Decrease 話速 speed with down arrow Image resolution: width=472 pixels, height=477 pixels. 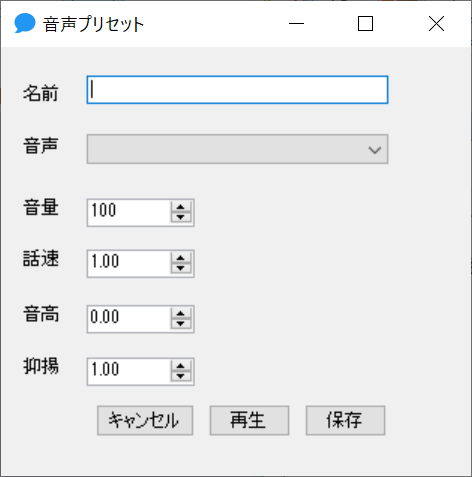181,269
